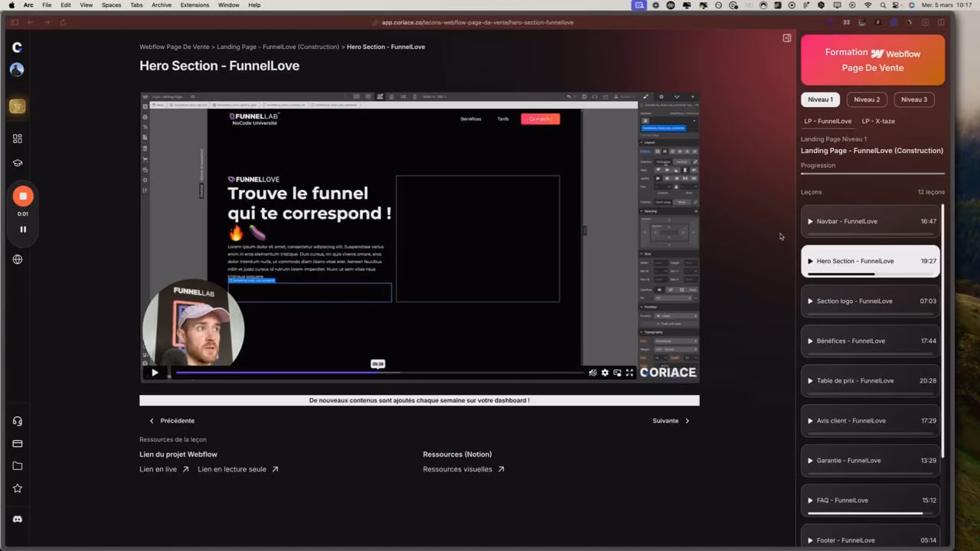
Task: Open the Extensions menu
Action: pos(194,5)
